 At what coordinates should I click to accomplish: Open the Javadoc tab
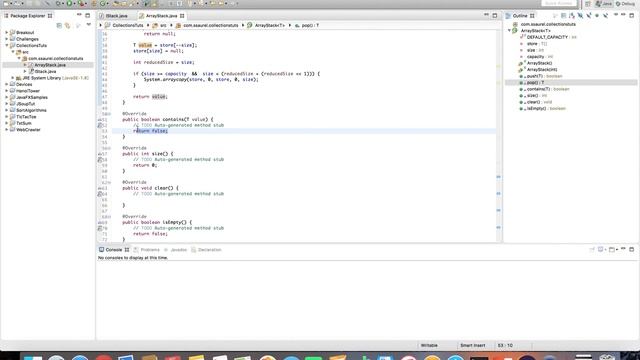coord(175,250)
